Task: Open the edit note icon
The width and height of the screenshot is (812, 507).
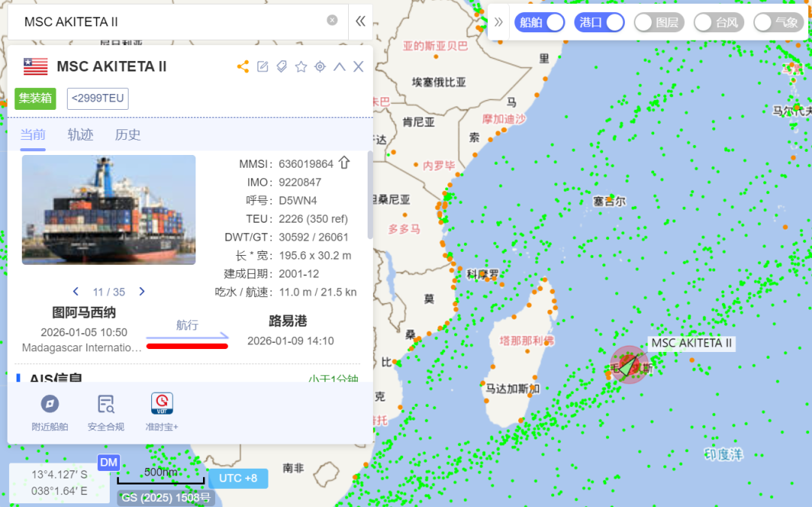Action: point(262,66)
